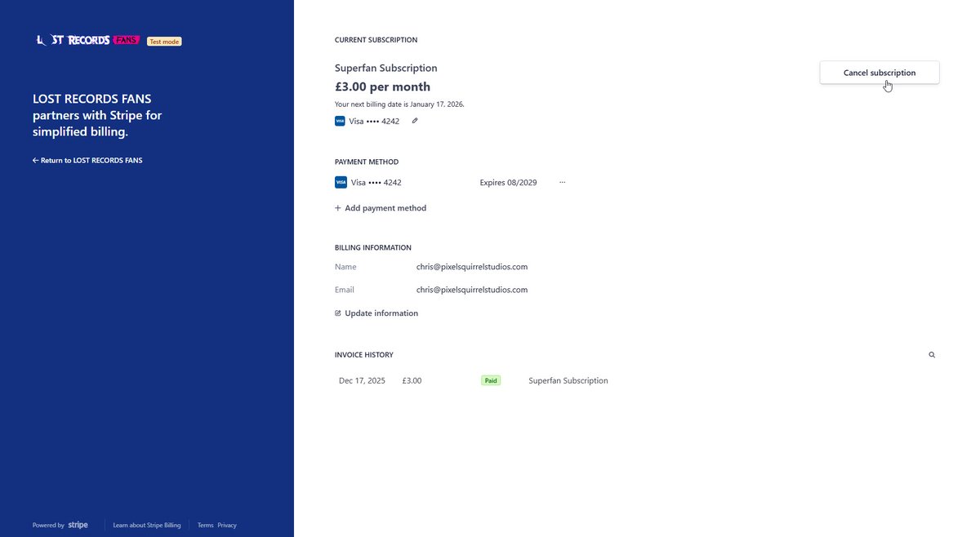
Task: Click the Test mode badge
Action: (164, 42)
